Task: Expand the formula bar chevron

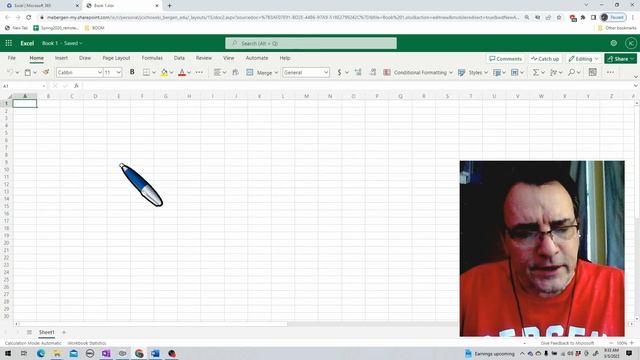Action: point(636,86)
